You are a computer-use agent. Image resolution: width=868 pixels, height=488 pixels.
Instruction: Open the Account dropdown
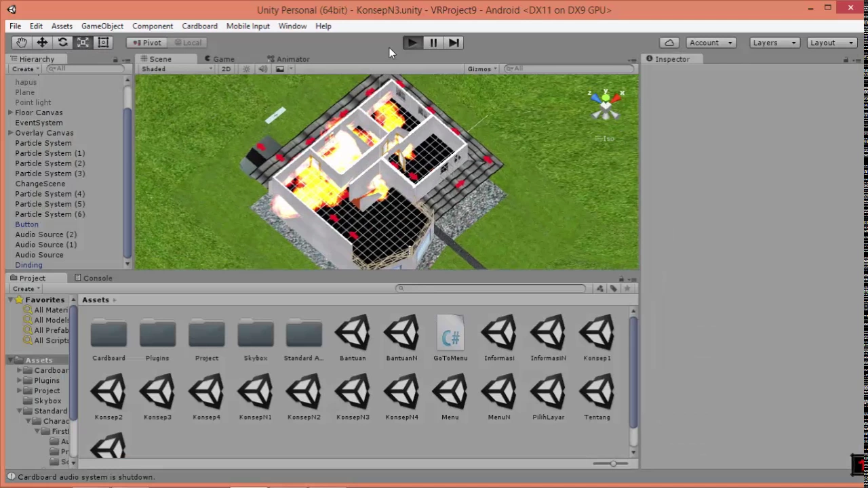tap(711, 43)
